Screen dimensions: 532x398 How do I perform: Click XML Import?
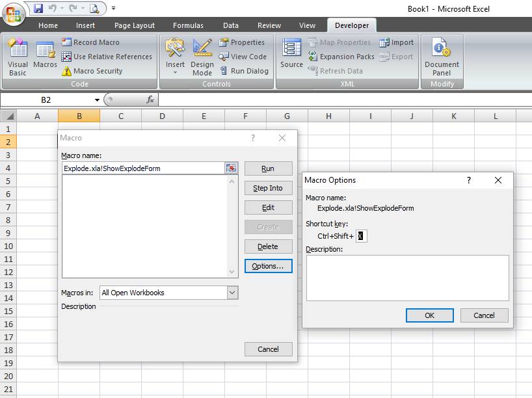[x=396, y=42]
